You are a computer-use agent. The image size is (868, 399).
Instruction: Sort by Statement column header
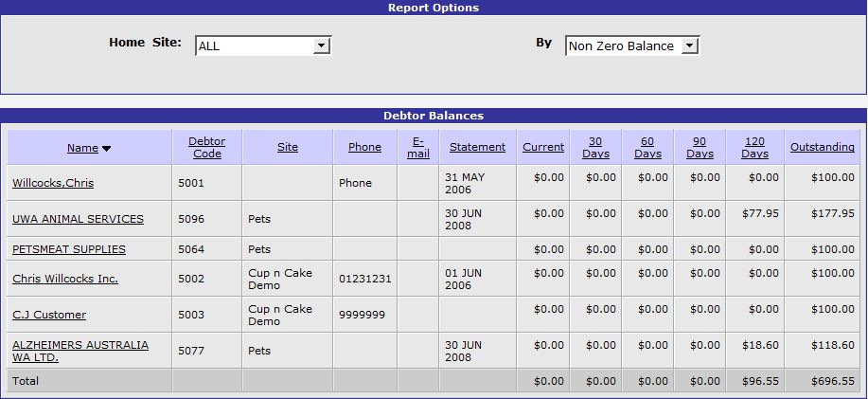tap(477, 147)
